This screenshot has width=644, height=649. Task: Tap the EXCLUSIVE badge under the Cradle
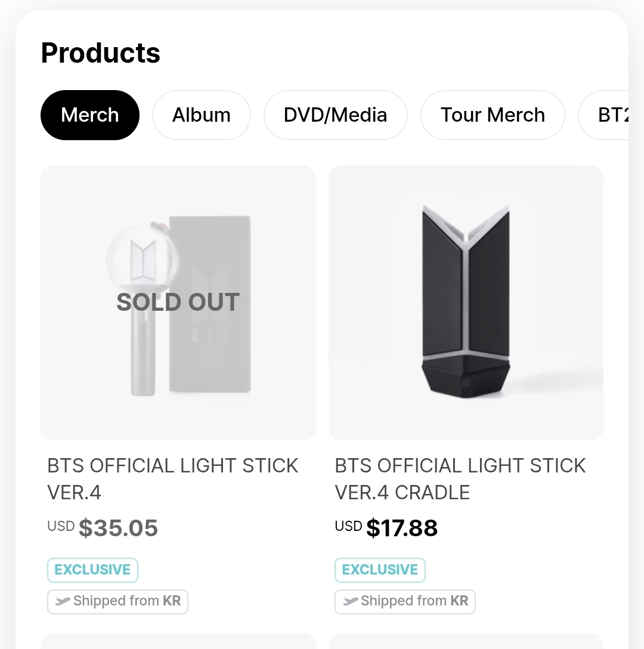click(380, 570)
